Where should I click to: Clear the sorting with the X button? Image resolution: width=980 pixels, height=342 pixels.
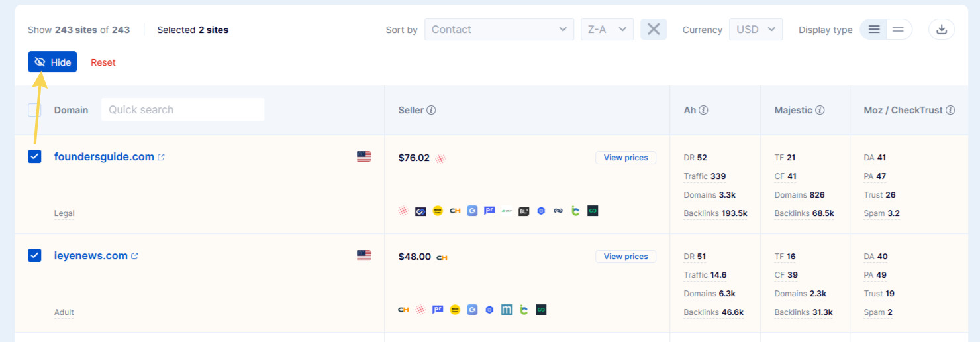click(654, 29)
